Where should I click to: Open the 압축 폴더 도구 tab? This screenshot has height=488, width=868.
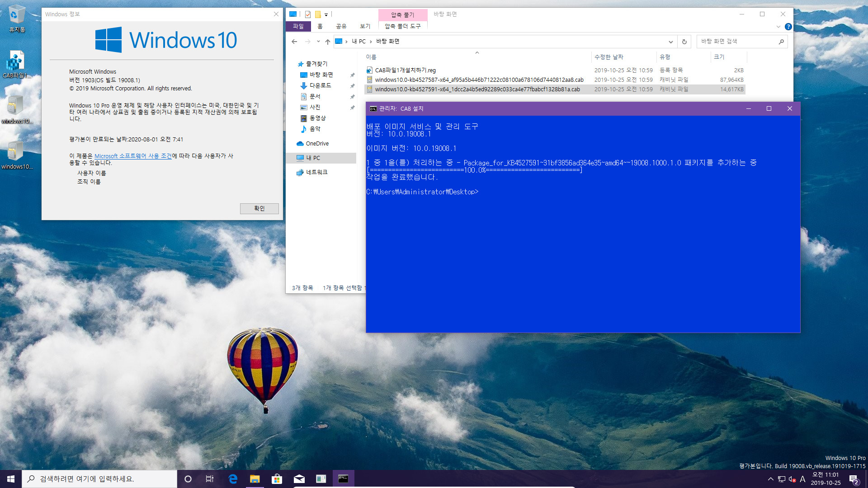point(403,26)
